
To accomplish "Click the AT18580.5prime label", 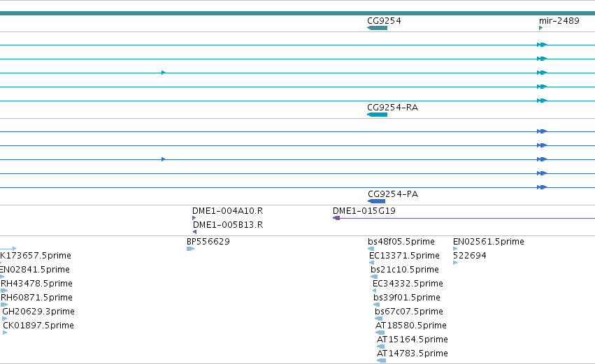I will pos(411,326).
